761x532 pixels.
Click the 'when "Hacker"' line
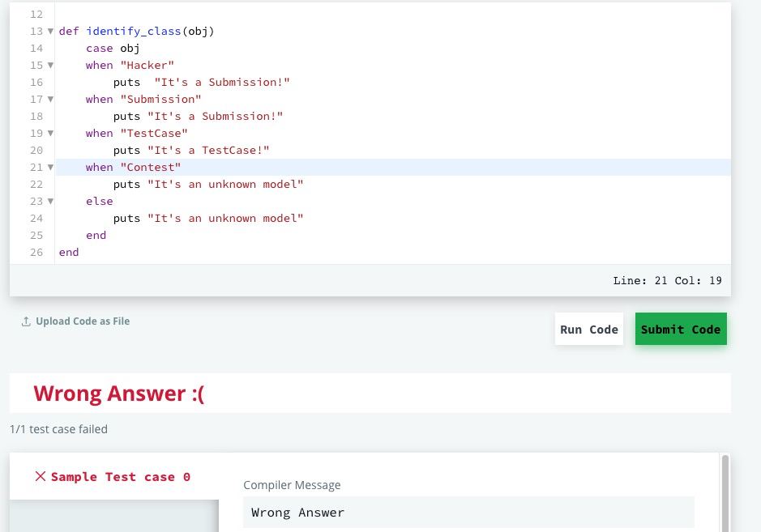(130, 66)
